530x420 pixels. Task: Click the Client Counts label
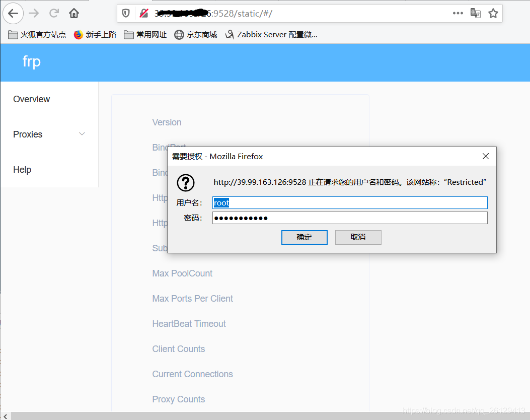(x=179, y=349)
